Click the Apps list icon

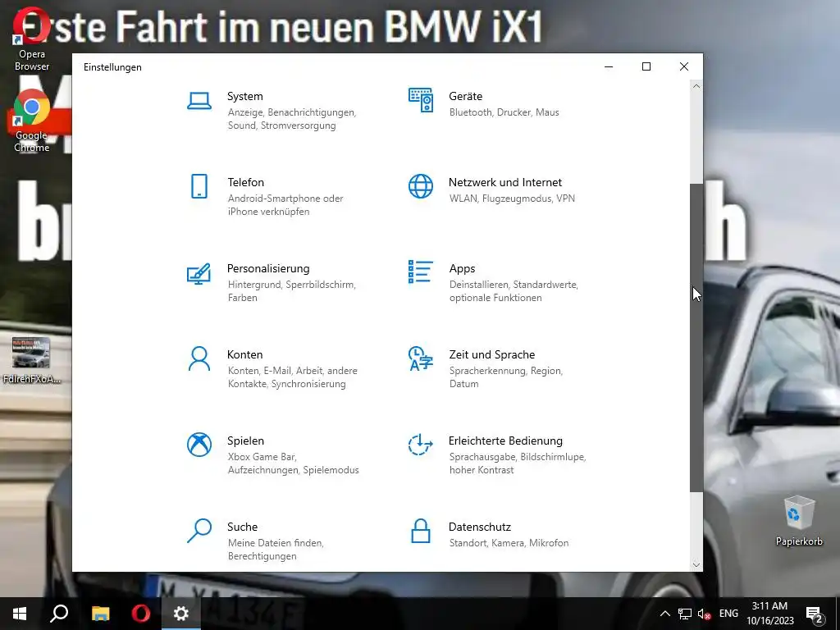tap(421, 272)
